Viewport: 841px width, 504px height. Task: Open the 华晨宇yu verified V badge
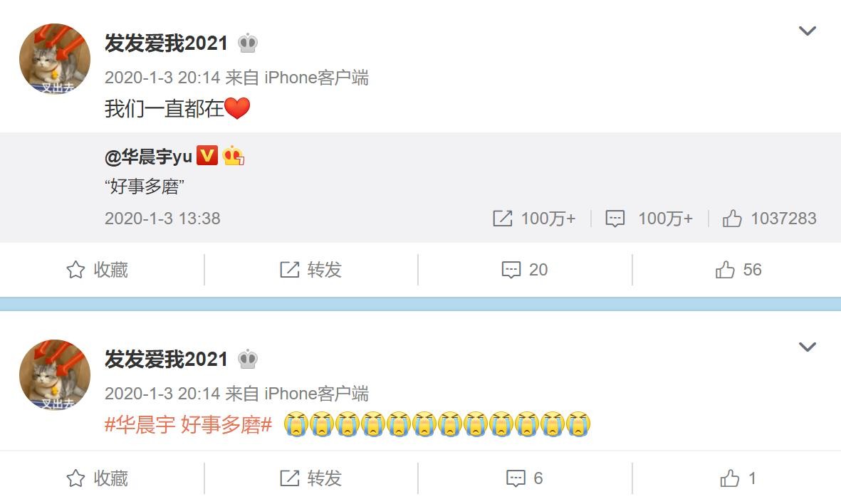[x=207, y=155]
